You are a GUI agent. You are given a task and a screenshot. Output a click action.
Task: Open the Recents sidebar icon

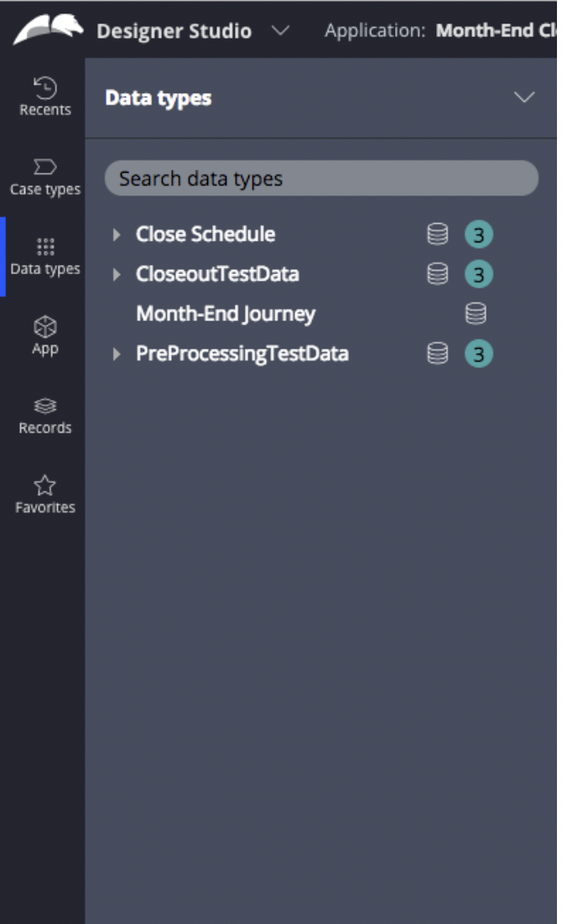click(44, 87)
